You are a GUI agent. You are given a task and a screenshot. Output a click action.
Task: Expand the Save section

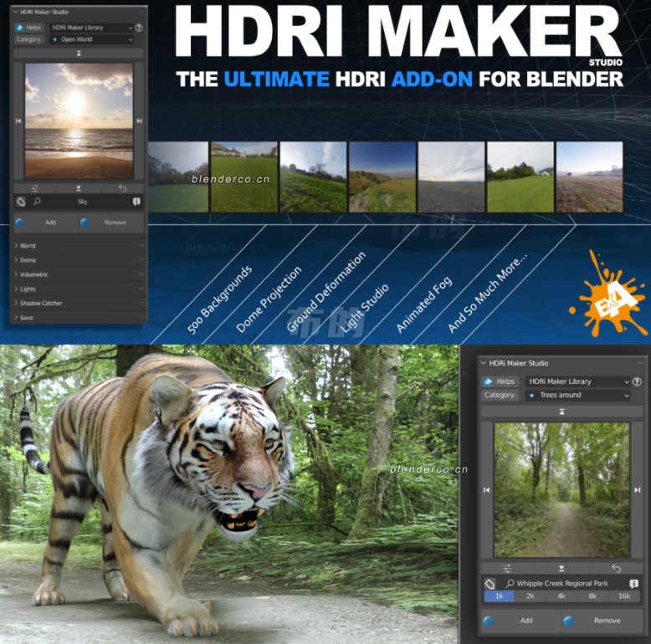click(x=79, y=318)
